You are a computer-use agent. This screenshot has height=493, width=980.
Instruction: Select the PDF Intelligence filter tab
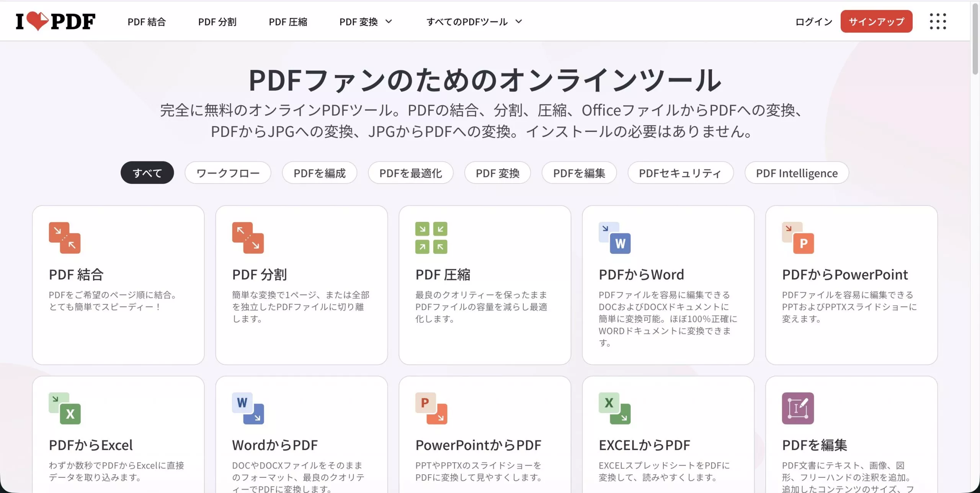click(797, 173)
